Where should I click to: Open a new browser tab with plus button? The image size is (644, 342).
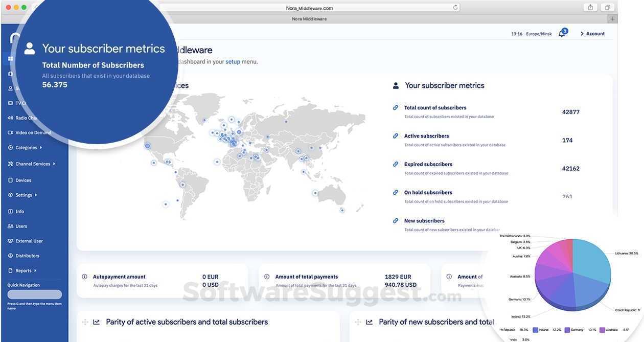612,19
